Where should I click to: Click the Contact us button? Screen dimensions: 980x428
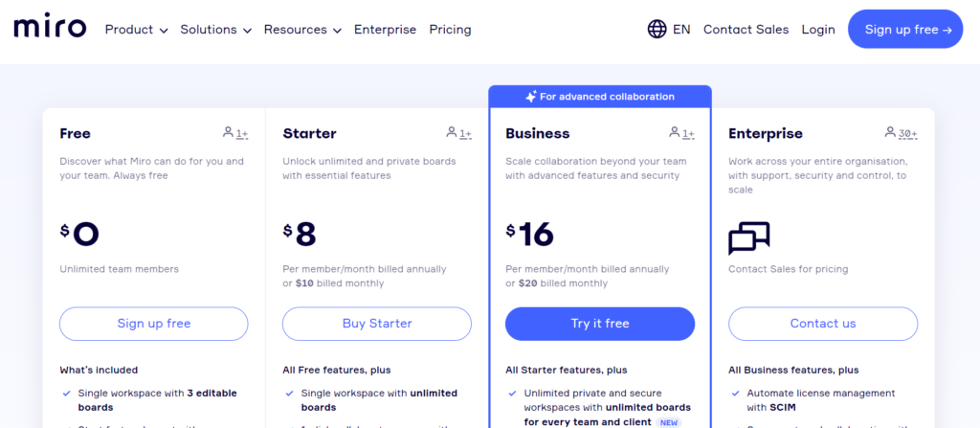823,324
